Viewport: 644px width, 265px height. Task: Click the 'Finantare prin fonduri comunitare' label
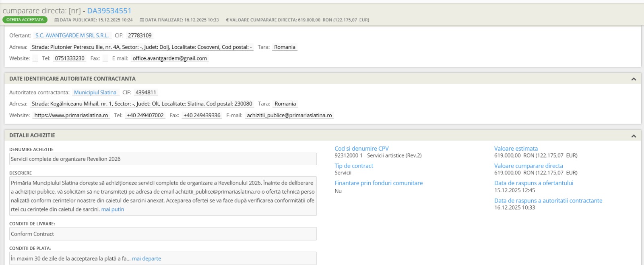(378, 183)
